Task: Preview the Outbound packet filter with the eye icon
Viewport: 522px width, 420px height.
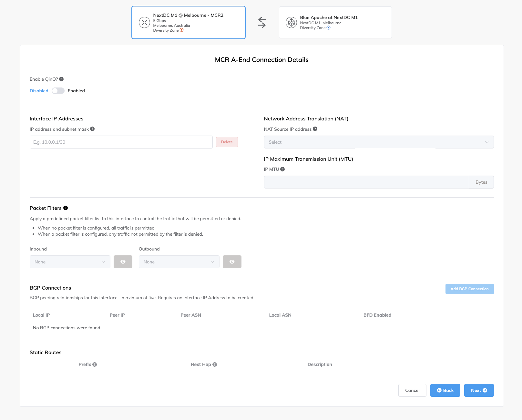Action: [232, 262]
